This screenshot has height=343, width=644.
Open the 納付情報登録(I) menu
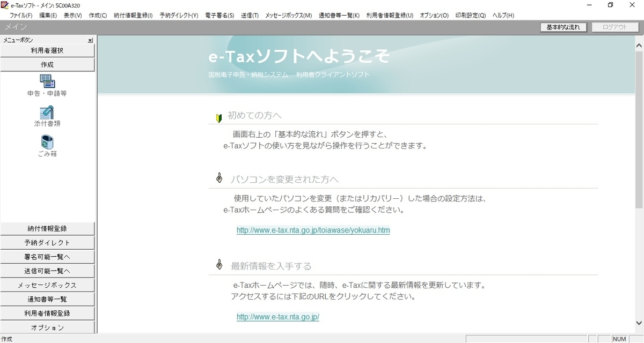133,16
